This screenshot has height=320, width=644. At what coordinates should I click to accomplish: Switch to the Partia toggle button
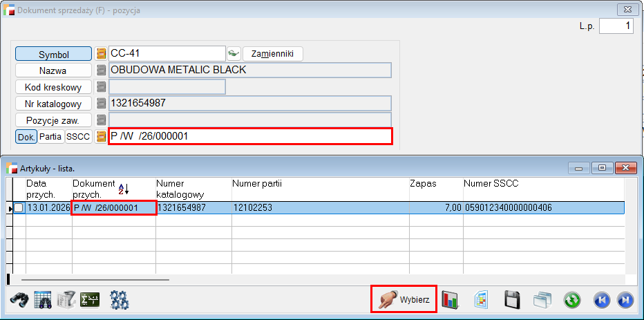[50, 137]
